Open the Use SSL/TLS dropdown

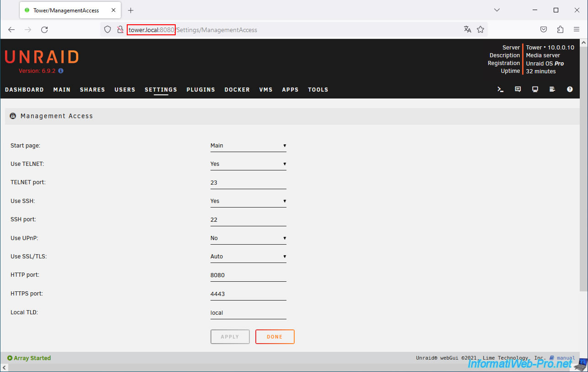[x=248, y=257]
